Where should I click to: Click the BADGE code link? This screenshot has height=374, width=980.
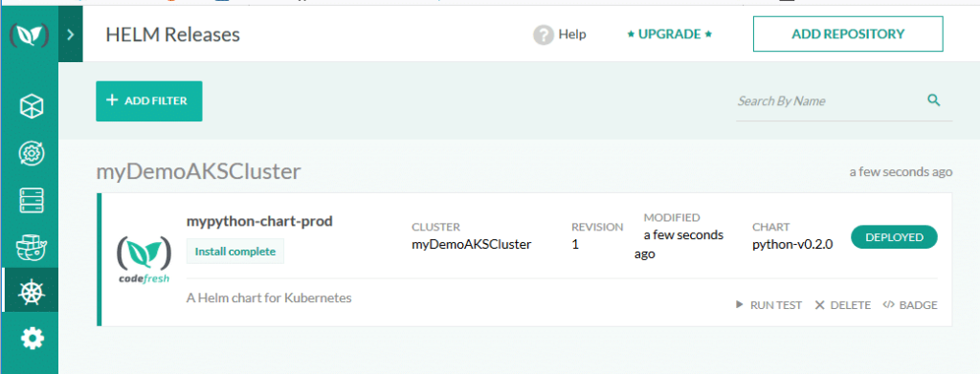click(910, 305)
